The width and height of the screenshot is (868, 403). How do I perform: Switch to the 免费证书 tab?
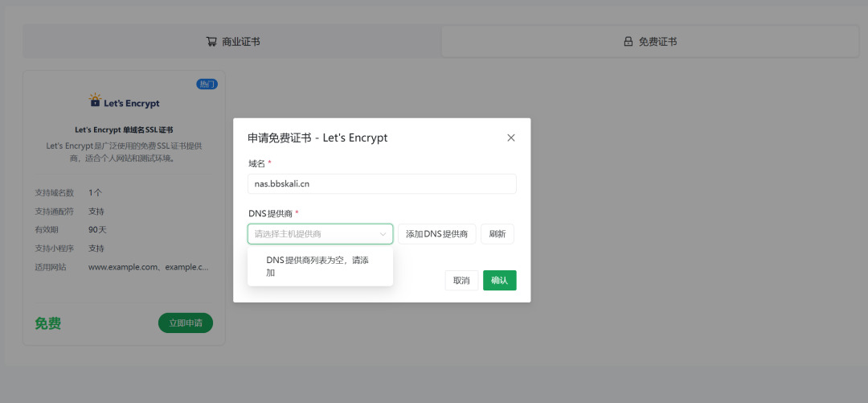[x=650, y=42]
